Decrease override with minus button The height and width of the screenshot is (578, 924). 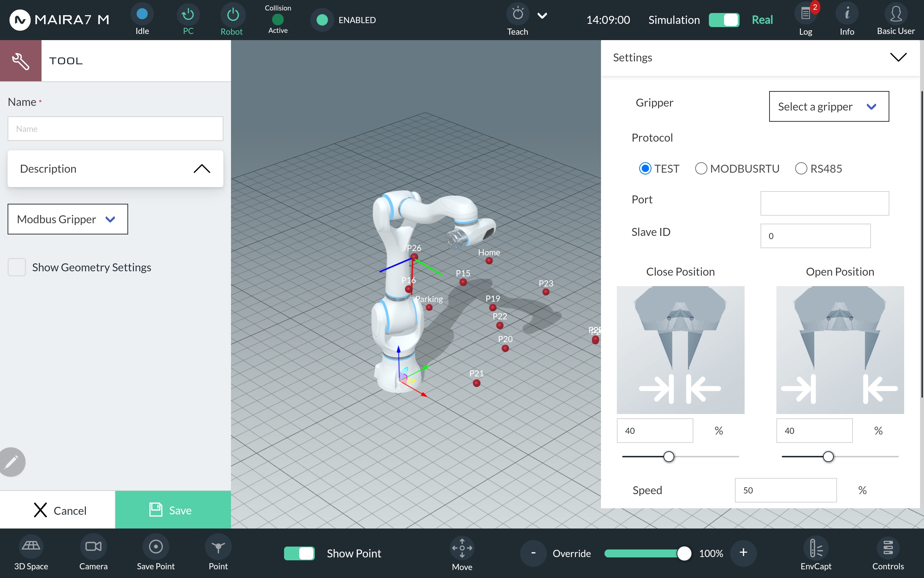[x=533, y=553]
